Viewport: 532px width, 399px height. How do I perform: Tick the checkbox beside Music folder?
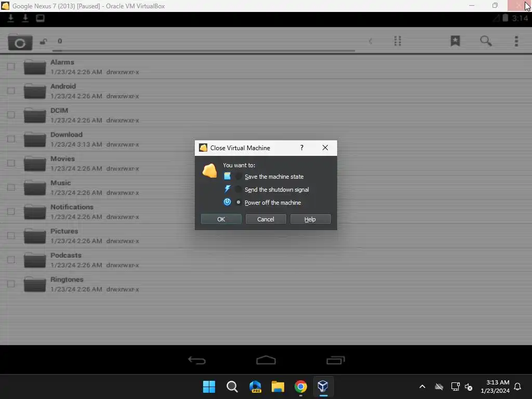coord(11,187)
